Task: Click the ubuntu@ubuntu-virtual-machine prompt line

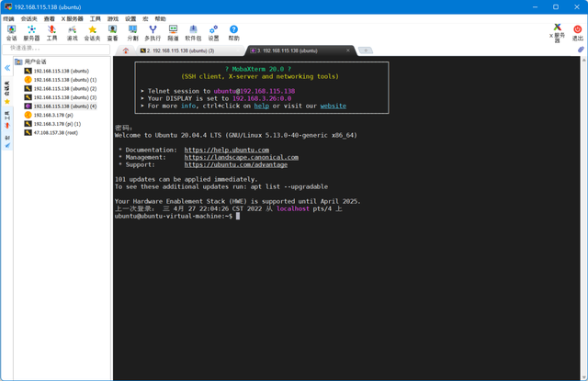Action: point(174,216)
